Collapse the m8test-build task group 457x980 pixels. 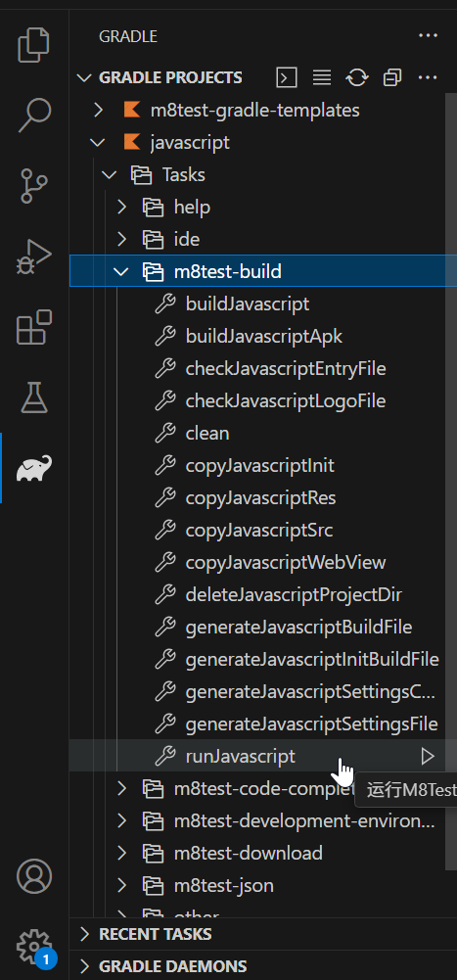[121, 271]
